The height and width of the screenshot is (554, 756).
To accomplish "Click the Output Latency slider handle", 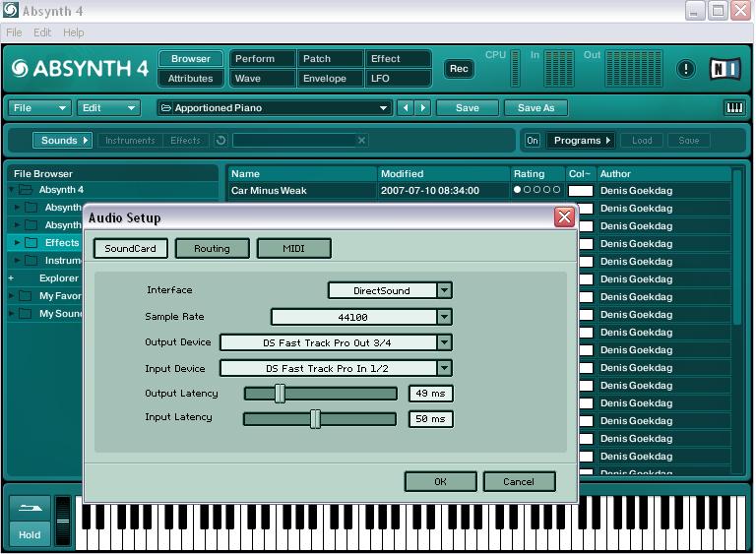I will coord(280,394).
